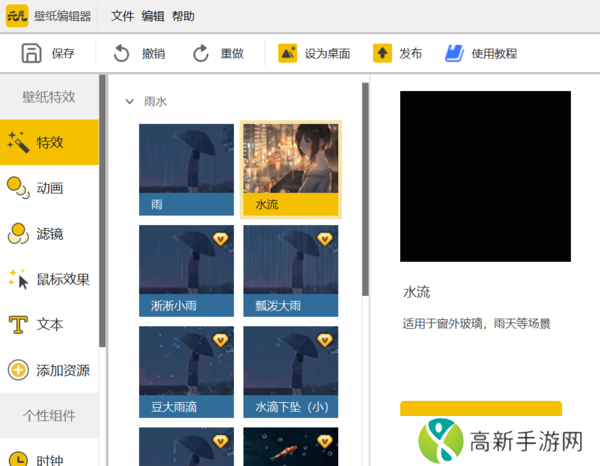Switch to the 滤镜 sidebar tab
Image resolution: width=600 pixels, height=466 pixels.
[49, 233]
